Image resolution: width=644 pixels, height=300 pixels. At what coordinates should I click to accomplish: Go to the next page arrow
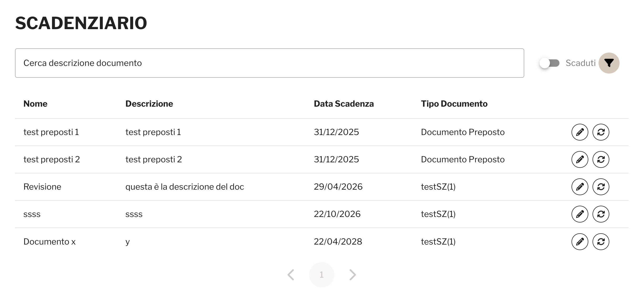coord(352,275)
